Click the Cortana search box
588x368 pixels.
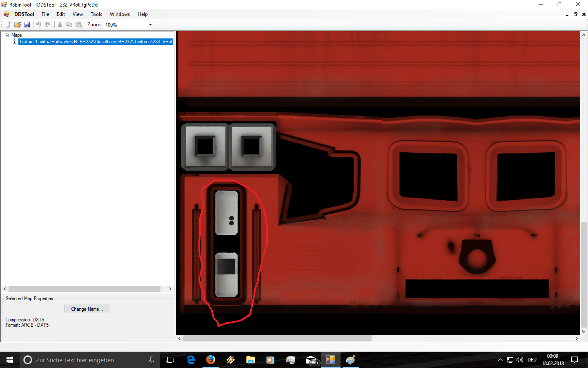pos(90,360)
